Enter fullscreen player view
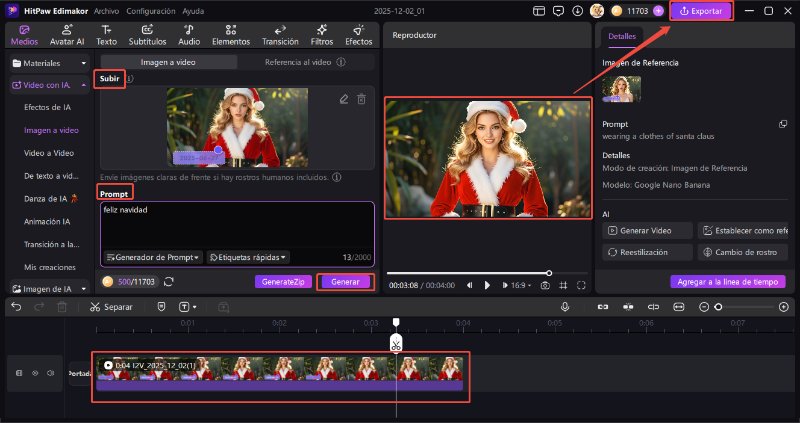Viewport: 800px width, 423px height. (581, 285)
